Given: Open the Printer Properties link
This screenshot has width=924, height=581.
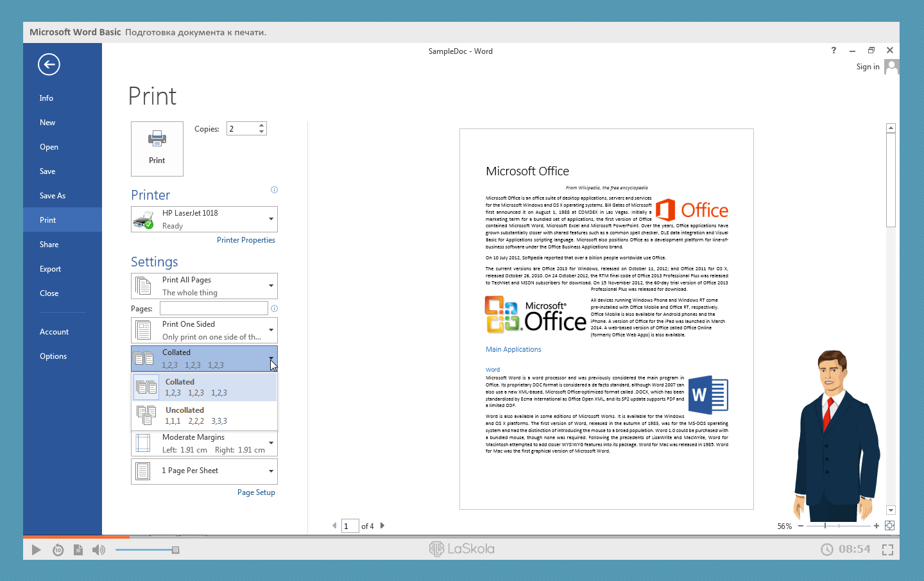Looking at the screenshot, I should coord(246,240).
